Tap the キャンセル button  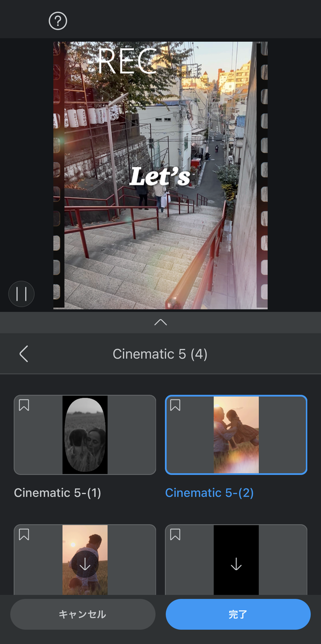click(83, 614)
